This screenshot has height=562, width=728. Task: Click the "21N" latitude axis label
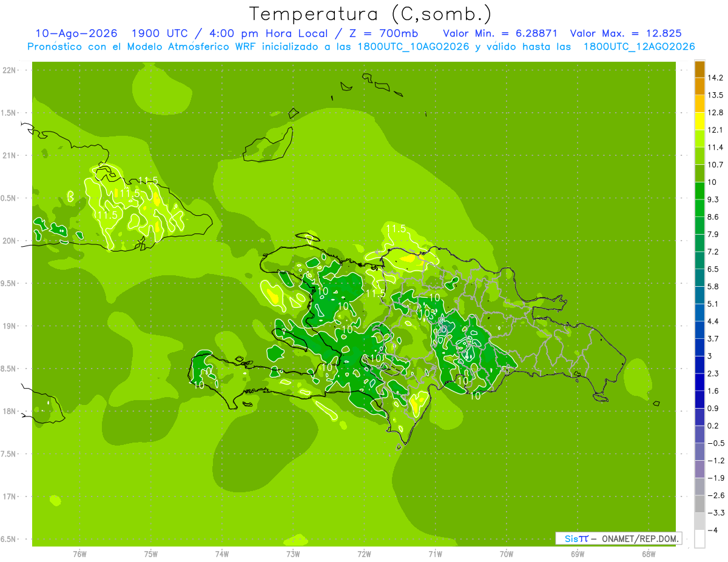tap(10, 155)
